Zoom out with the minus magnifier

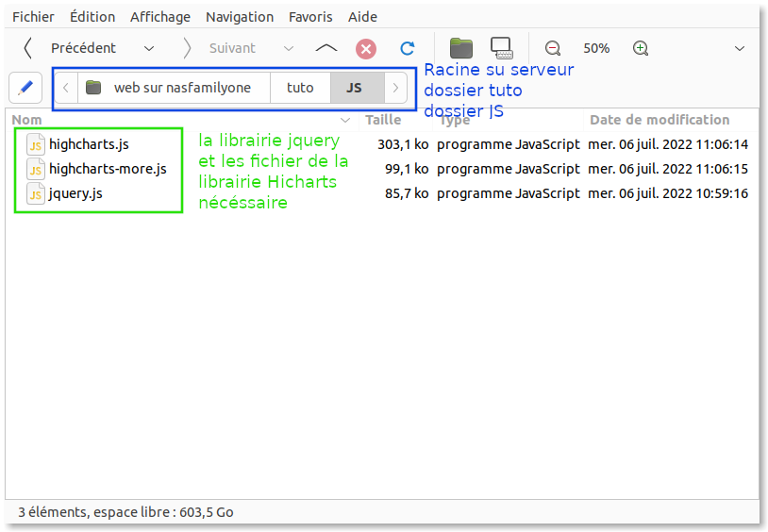point(553,48)
